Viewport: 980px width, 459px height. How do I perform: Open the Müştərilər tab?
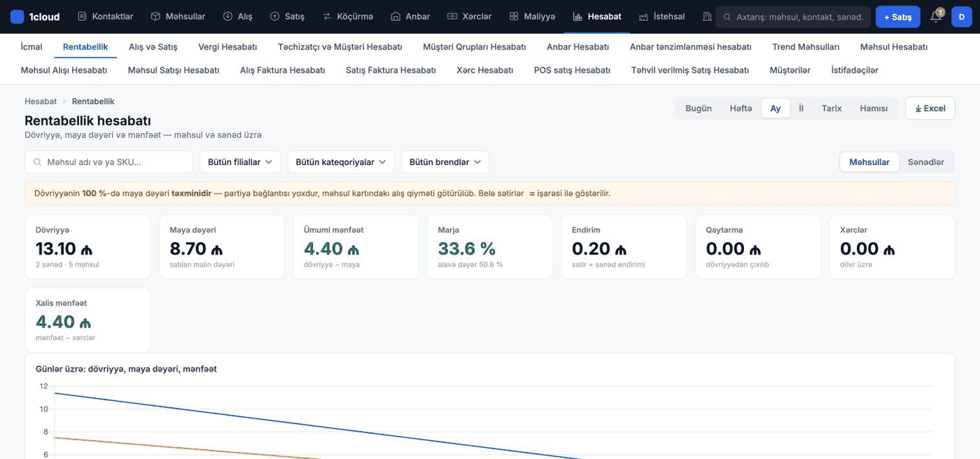coord(790,70)
